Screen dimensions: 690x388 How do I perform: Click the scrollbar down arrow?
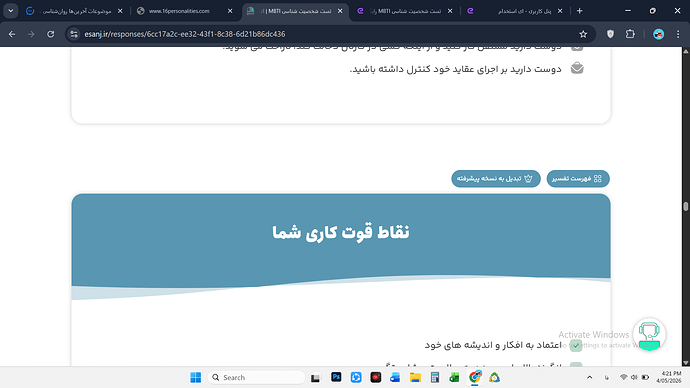click(x=685, y=362)
